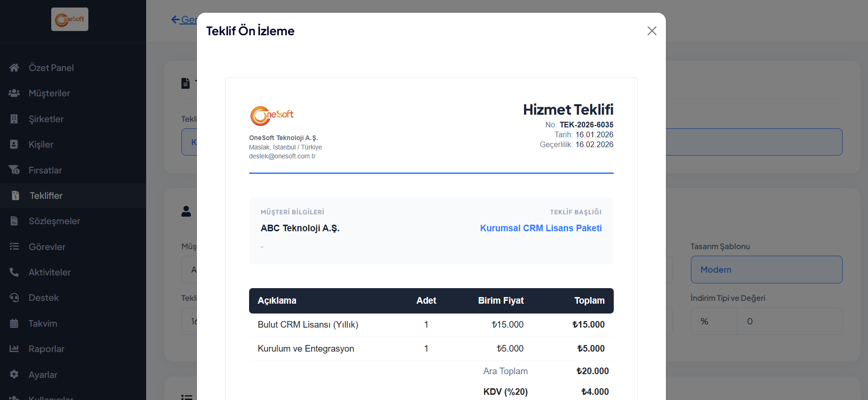The image size is (868, 400).
Task: Open Sözleşmeler in sidebar
Action: (x=73, y=221)
